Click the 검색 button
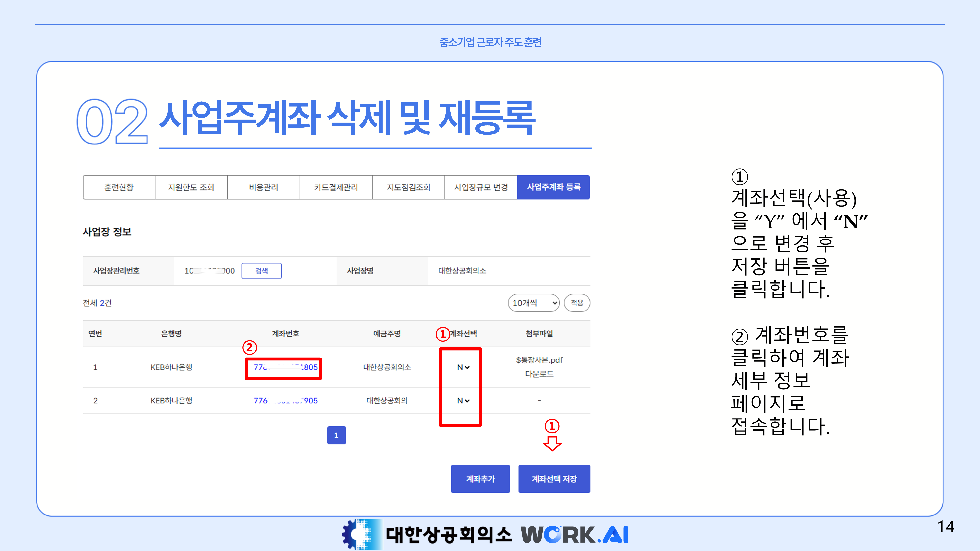 pyautogui.click(x=261, y=271)
